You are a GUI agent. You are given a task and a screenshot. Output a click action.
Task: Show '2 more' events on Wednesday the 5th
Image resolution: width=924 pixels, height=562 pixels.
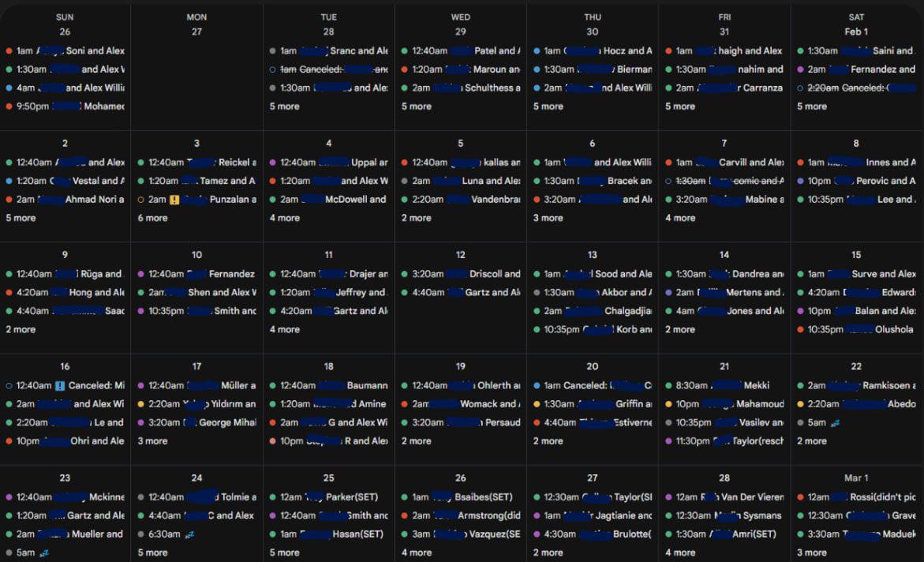coord(417,218)
